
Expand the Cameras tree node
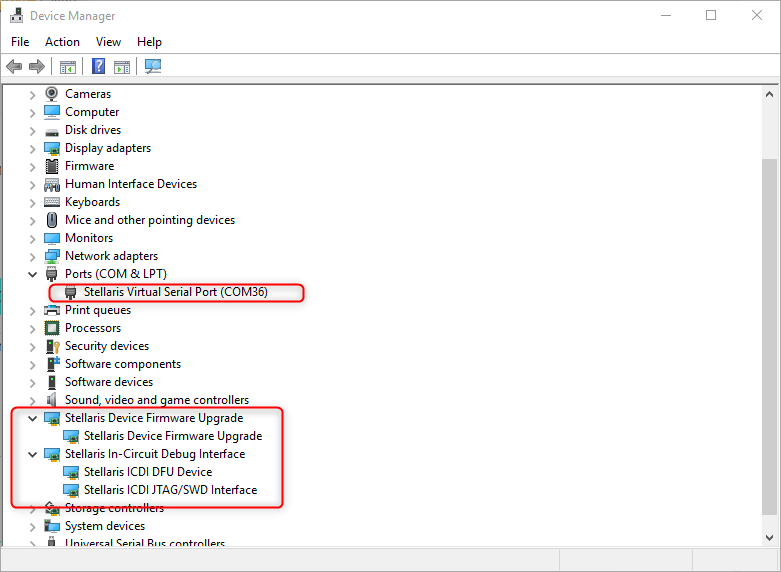point(32,95)
